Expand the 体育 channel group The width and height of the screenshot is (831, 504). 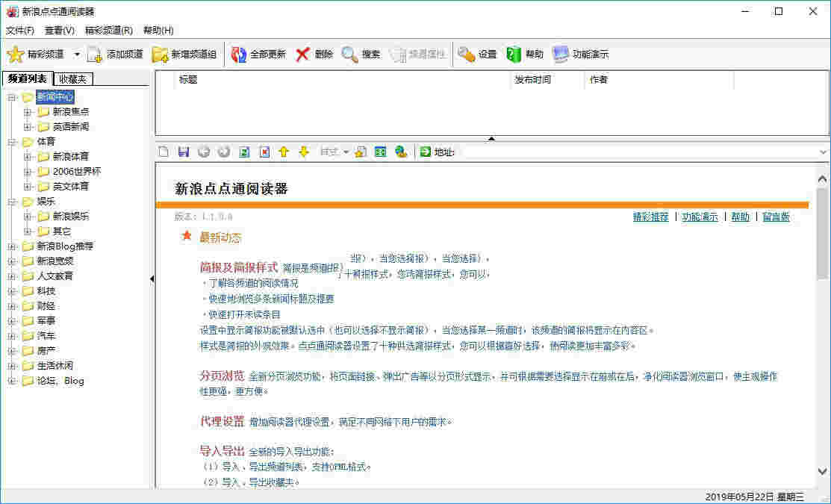click(x=13, y=141)
